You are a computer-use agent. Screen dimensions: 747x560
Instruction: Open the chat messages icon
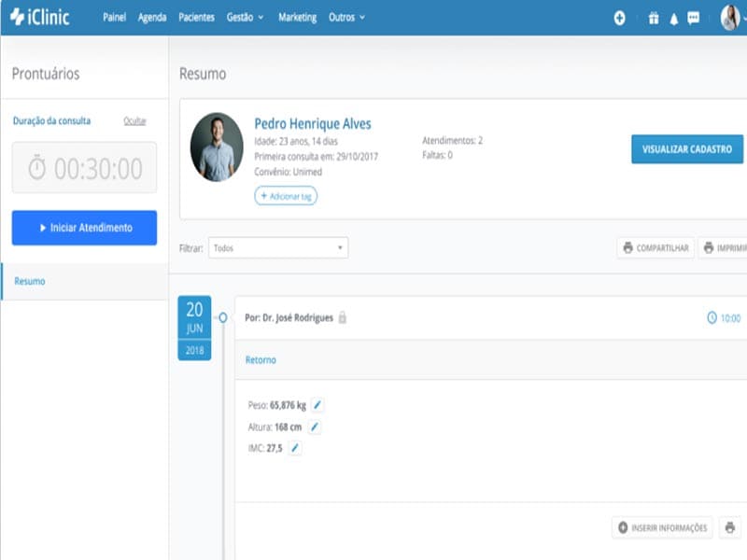pos(694,19)
